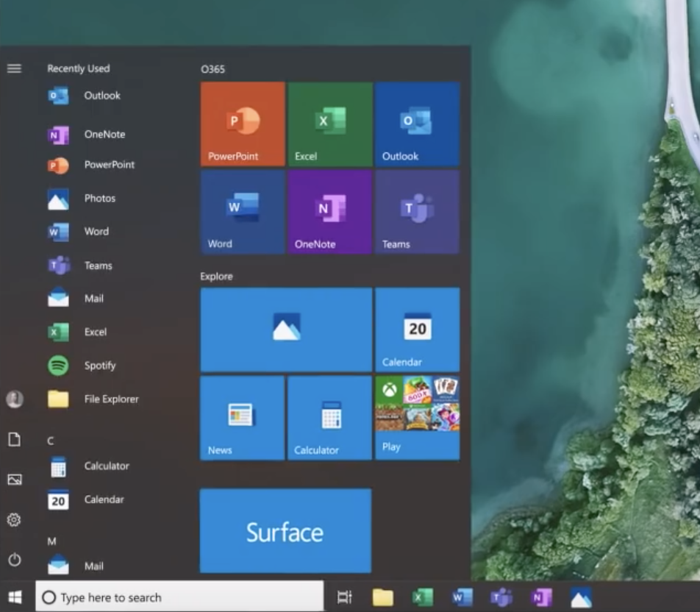The width and height of the screenshot is (700, 612).
Task: Open OneNote in Recently Used list
Action: pos(87,135)
